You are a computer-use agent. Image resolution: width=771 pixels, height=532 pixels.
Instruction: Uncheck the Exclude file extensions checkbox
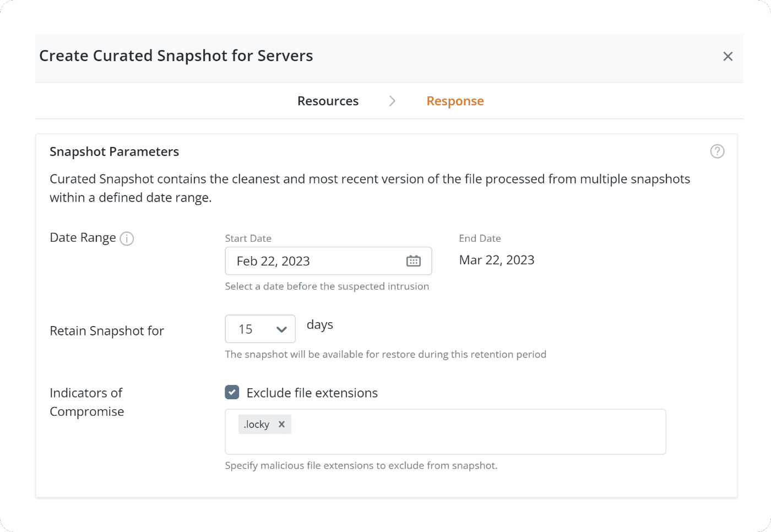(x=232, y=392)
